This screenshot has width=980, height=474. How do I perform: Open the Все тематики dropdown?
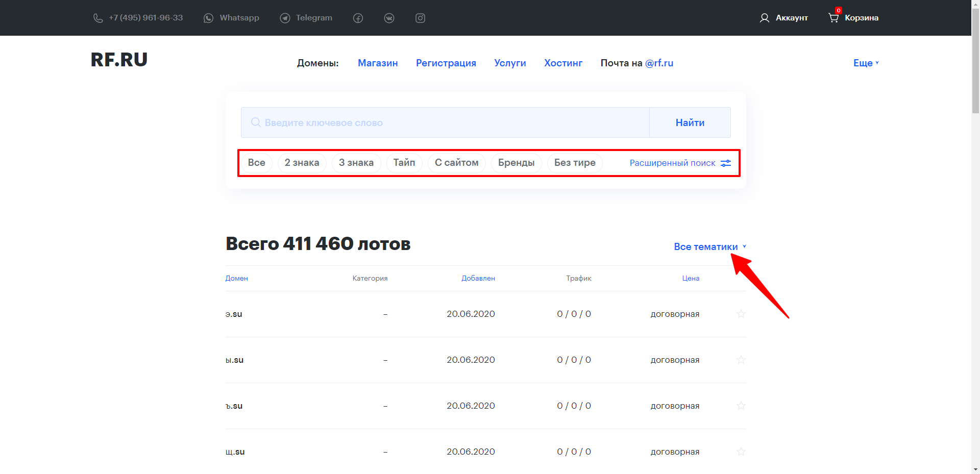coord(709,247)
